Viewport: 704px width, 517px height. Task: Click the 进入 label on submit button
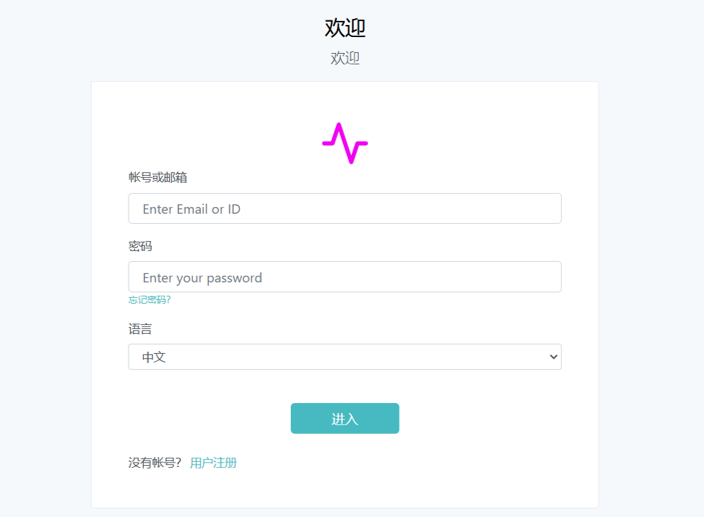pos(345,419)
